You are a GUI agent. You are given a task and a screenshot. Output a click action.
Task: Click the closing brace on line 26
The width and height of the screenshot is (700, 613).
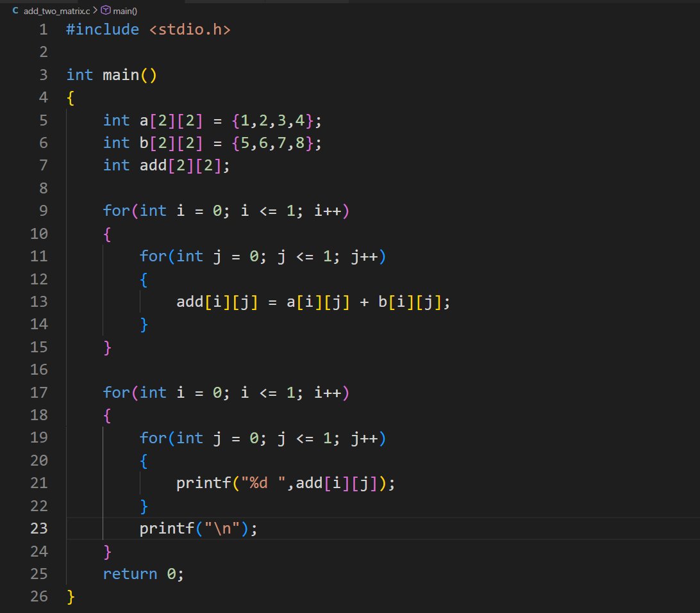[x=69, y=596]
